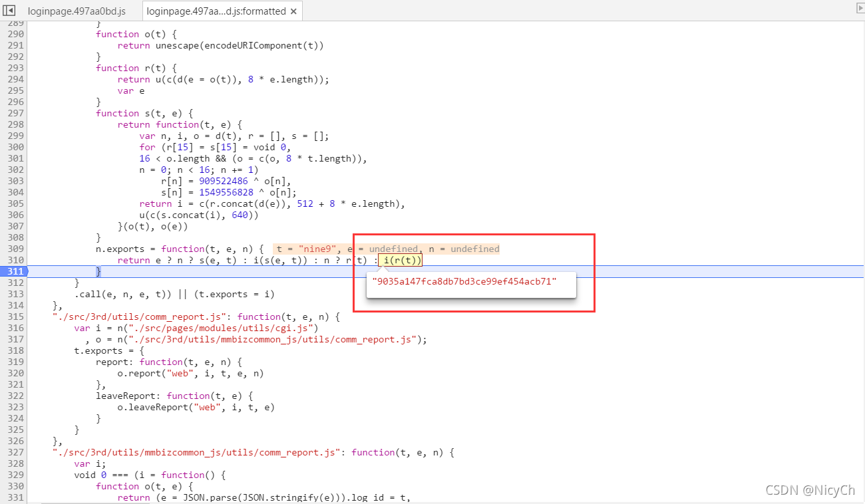
Task: Click the "var n, i, o = d(t), r = [], s = [];" line
Action: tap(234, 136)
